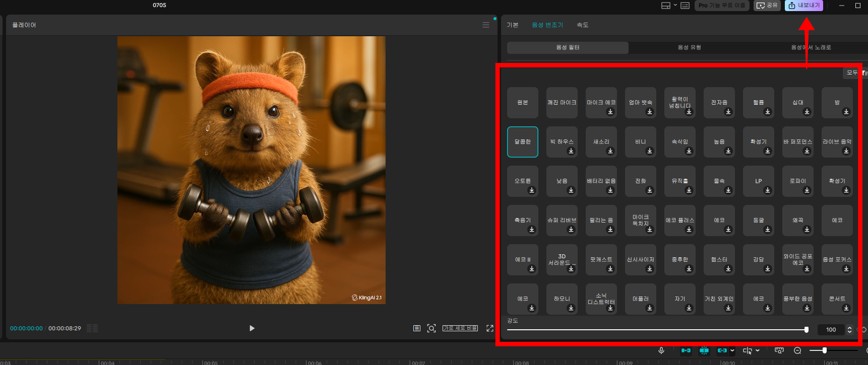868x365 pixels.
Task: Select the 음성 변조기 tab
Action: (547, 25)
